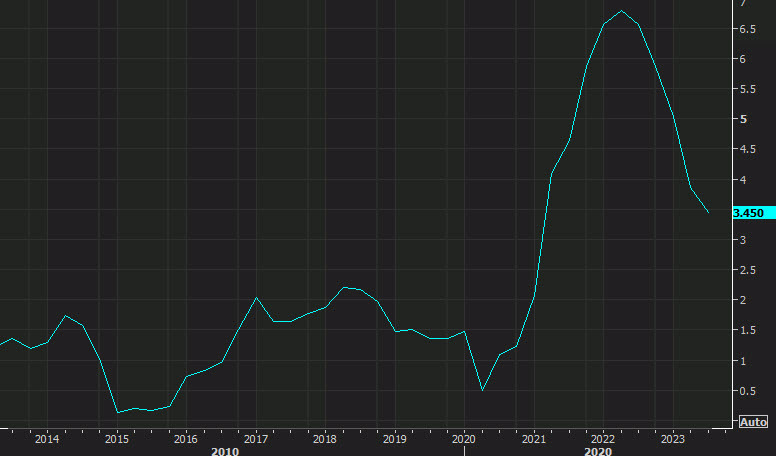Screen dimensions: 776x456
Task: Click the 6 value on y-axis
Action: (x=742, y=59)
